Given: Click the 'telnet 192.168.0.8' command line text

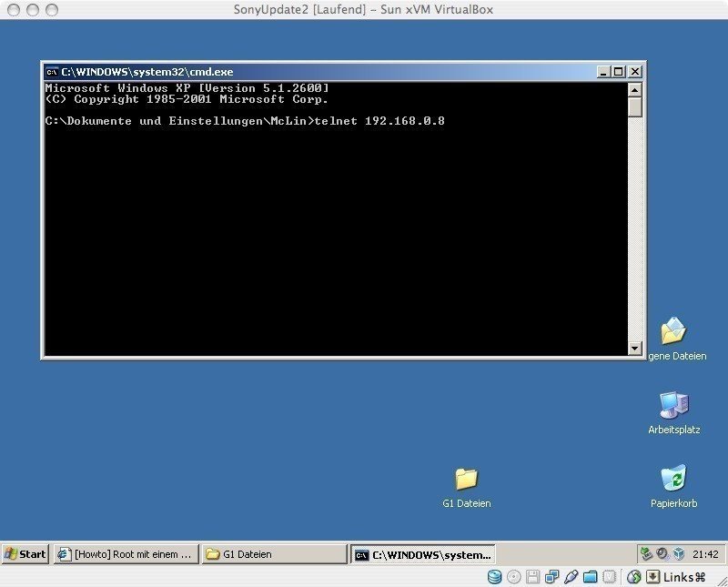Looking at the screenshot, I should coord(379,121).
